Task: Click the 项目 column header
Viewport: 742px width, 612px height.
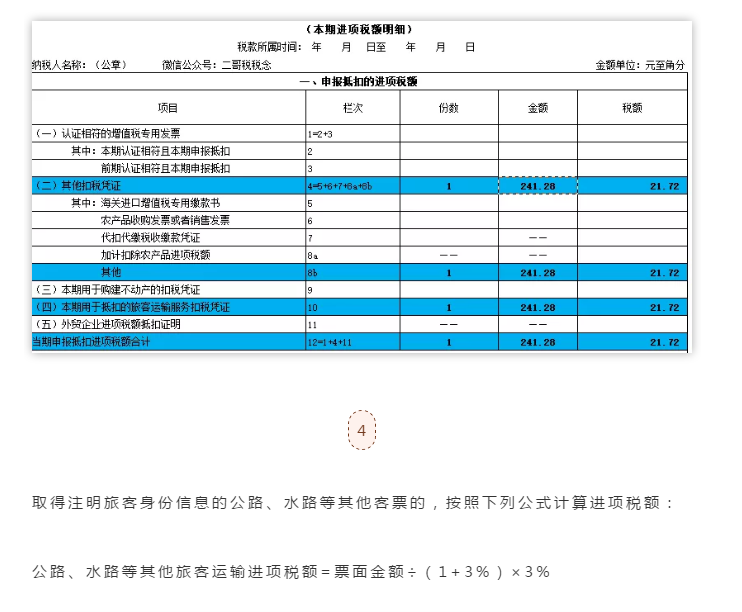Action: click(168, 108)
